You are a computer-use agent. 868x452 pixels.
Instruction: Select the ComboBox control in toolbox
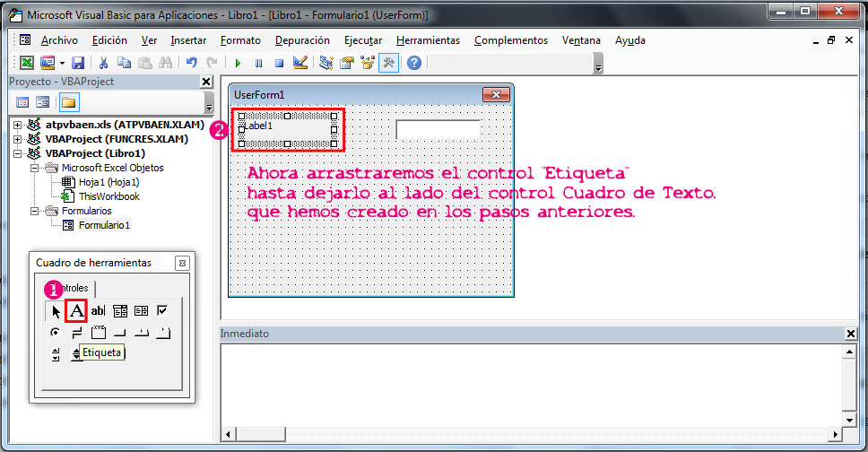(120, 311)
